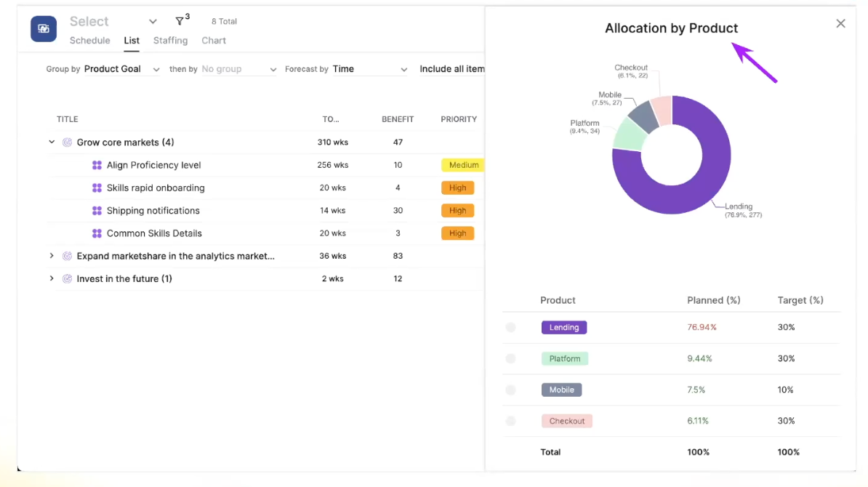This screenshot has width=868, height=487.
Task: Click the Planned (%) column header
Action: [x=714, y=300]
